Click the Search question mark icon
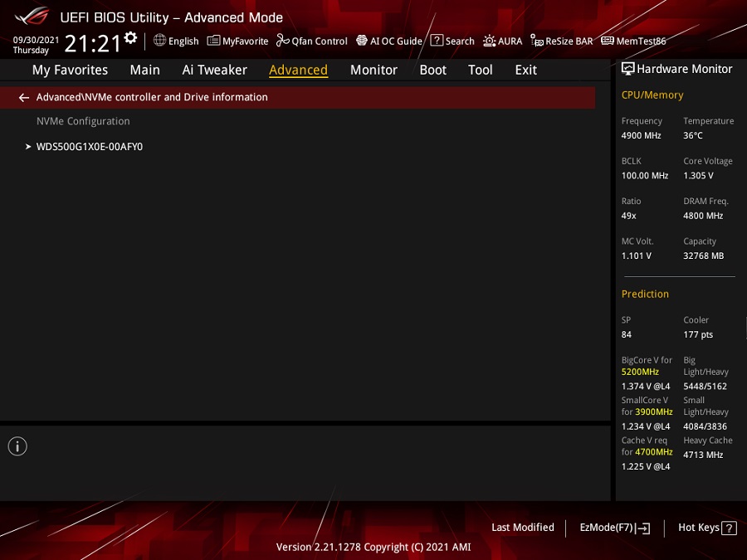 [437, 41]
